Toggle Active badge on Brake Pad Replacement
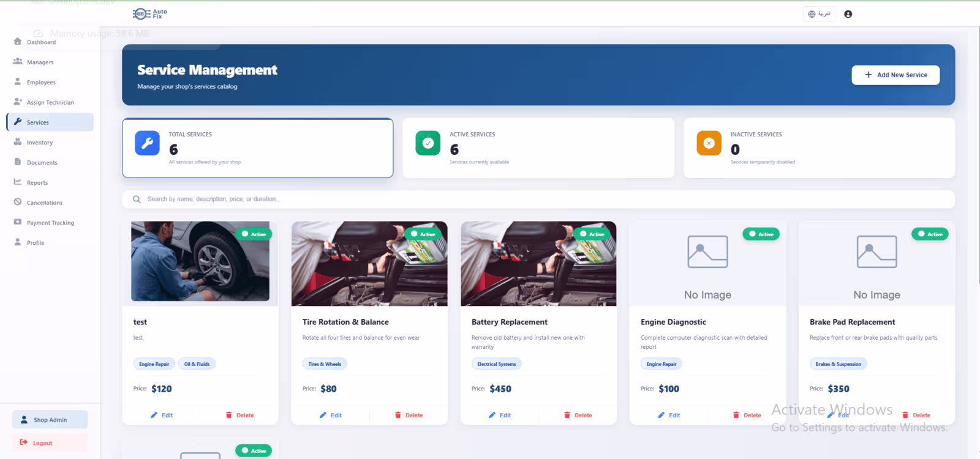The width and height of the screenshot is (980, 459). point(930,234)
